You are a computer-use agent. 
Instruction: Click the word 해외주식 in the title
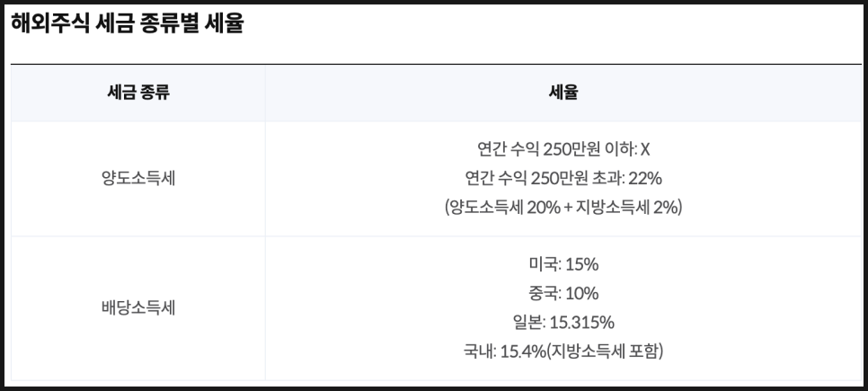pyautogui.click(x=49, y=23)
